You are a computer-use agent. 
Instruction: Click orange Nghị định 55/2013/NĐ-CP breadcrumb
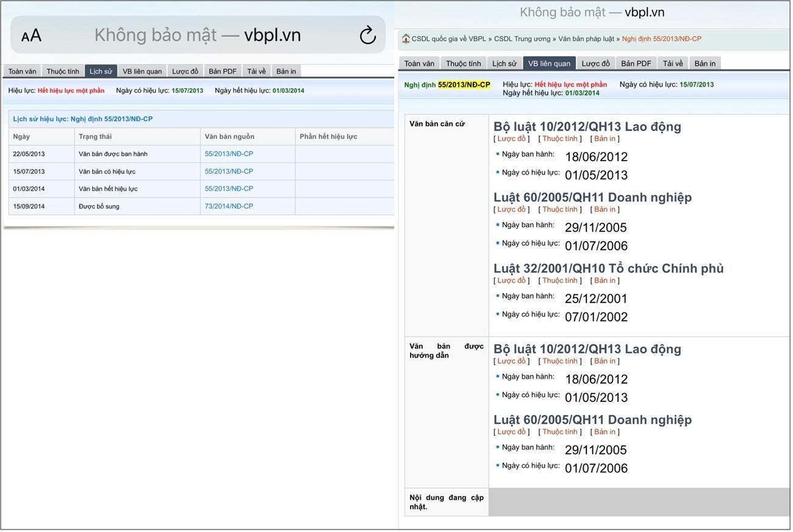coord(662,39)
